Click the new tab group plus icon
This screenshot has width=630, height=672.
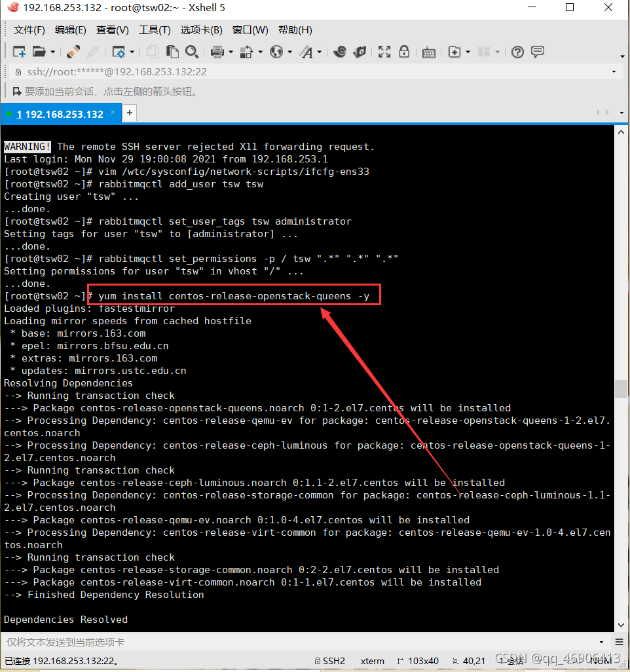tap(454, 52)
